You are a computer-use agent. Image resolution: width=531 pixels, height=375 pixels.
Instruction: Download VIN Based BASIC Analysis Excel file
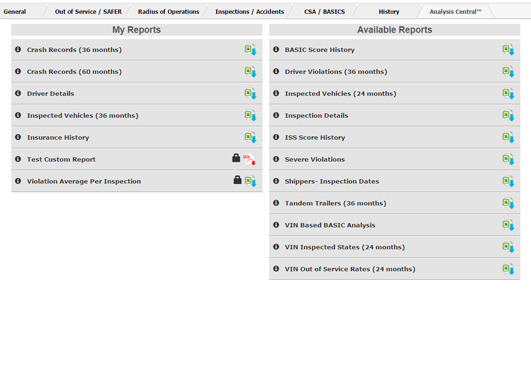(x=508, y=225)
